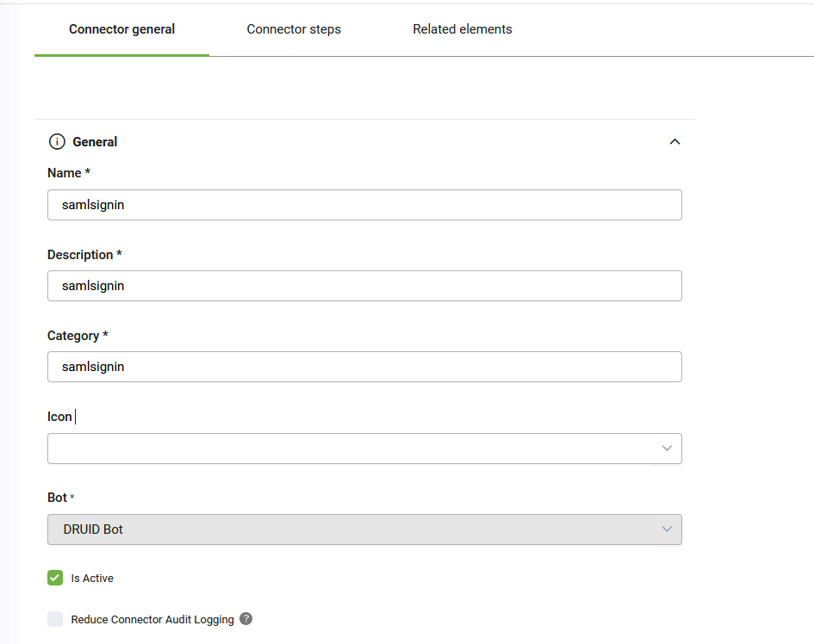Open the Bot dropdown showing DRUID Bot
This screenshot has height=644, width=814.
coord(364,529)
